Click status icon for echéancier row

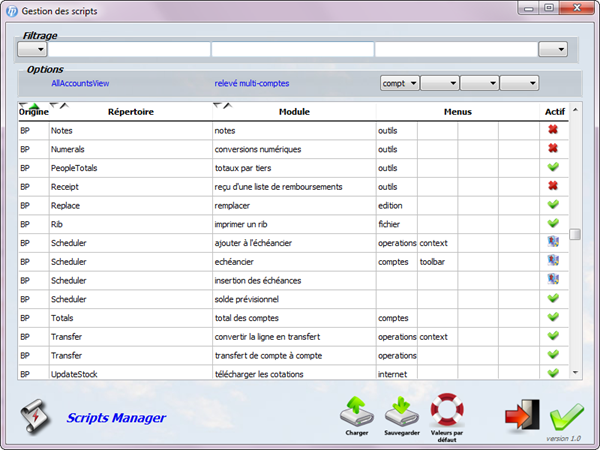coord(553,261)
